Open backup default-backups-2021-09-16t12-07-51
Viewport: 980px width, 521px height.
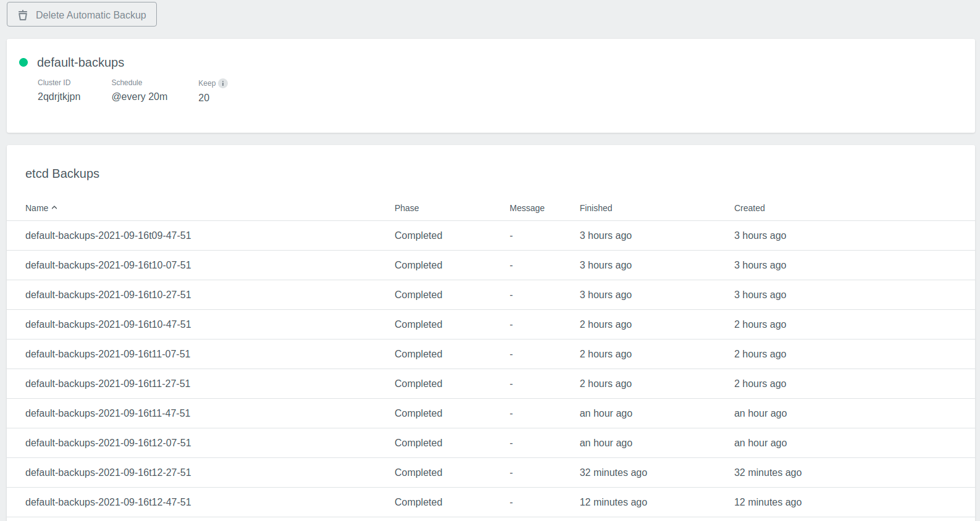108,443
